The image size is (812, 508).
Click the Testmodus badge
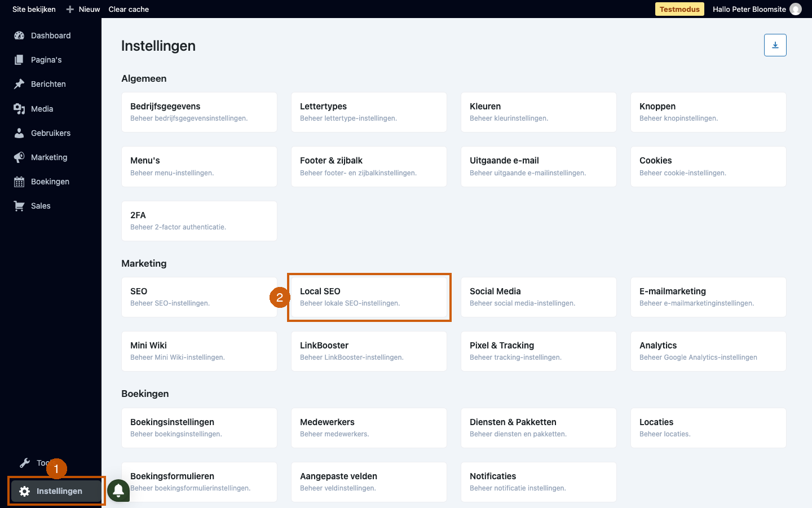coord(679,9)
